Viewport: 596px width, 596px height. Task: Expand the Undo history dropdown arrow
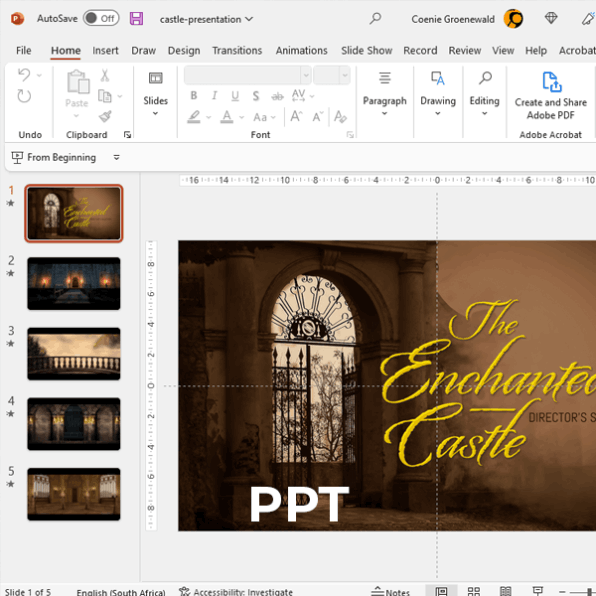coord(39,75)
